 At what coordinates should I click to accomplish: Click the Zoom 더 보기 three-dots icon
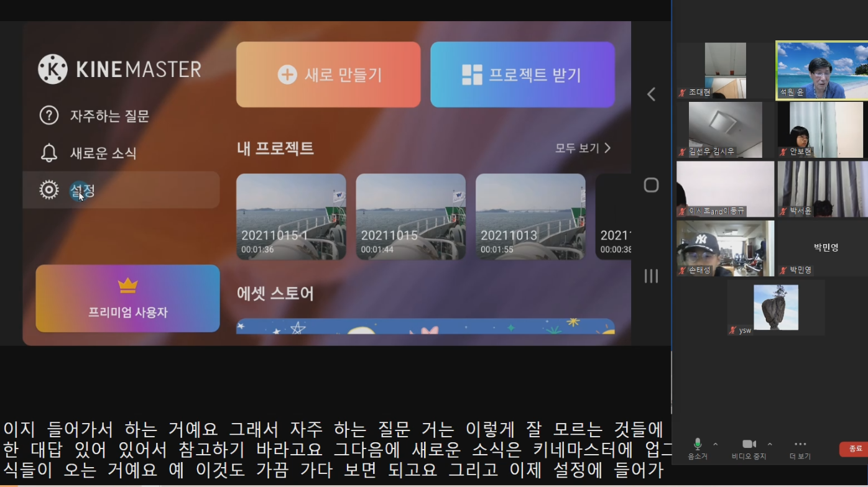click(800, 444)
